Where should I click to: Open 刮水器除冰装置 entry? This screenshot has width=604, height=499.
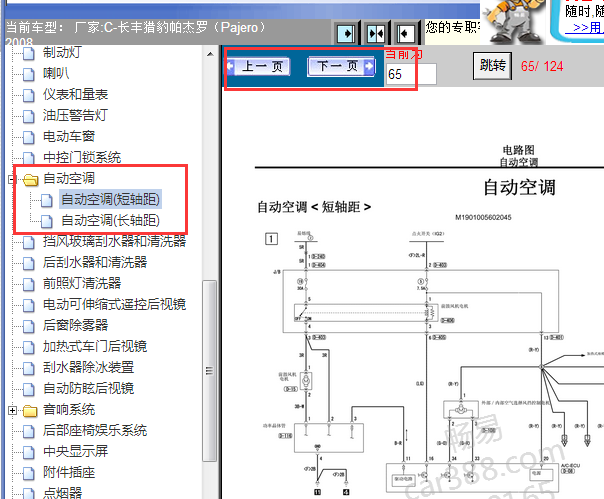coord(88,367)
